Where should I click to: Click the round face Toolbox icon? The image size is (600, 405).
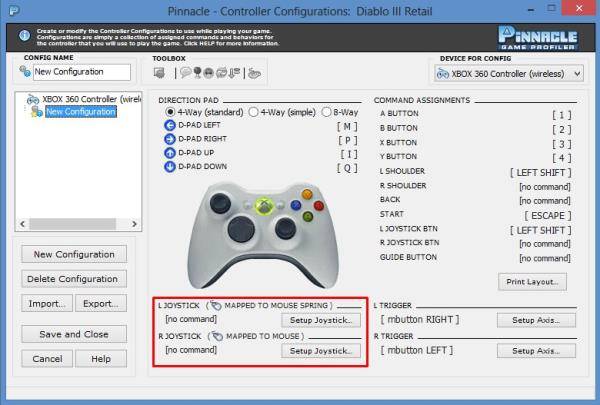click(209, 73)
